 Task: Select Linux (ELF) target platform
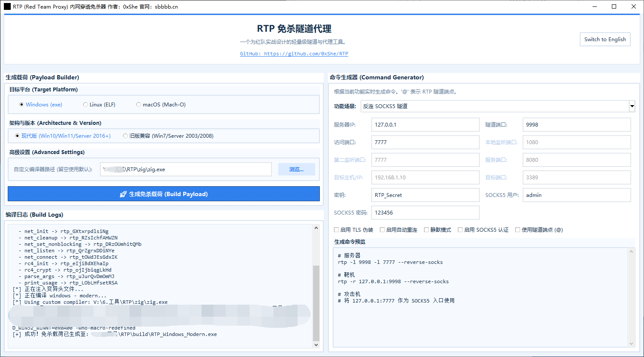(99, 105)
